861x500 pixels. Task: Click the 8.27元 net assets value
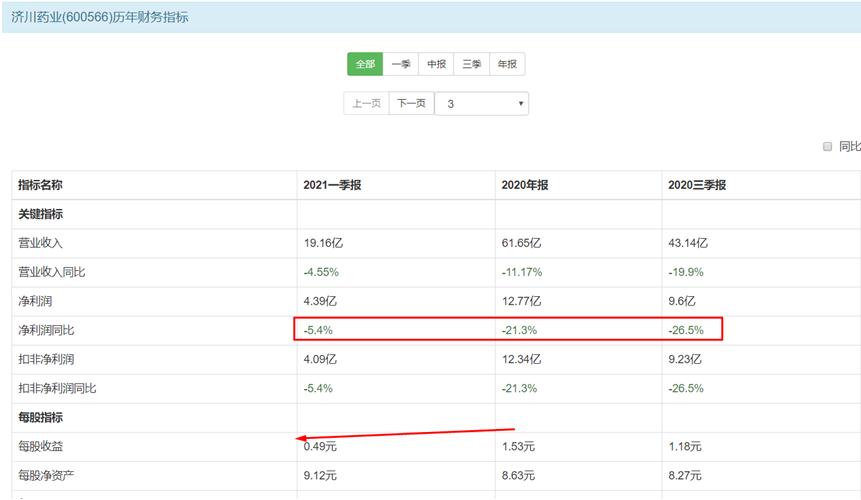pos(685,475)
